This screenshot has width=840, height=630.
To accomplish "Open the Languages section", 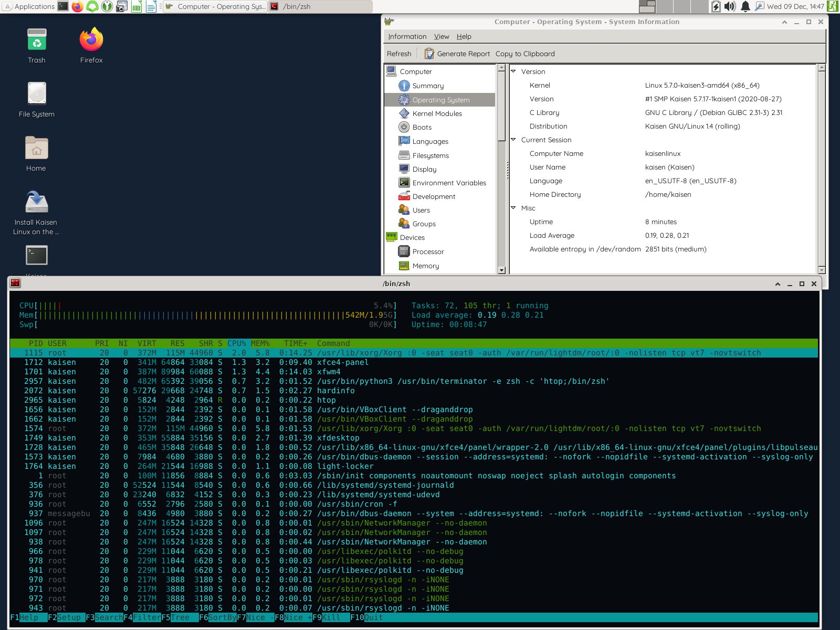I will [x=429, y=141].
